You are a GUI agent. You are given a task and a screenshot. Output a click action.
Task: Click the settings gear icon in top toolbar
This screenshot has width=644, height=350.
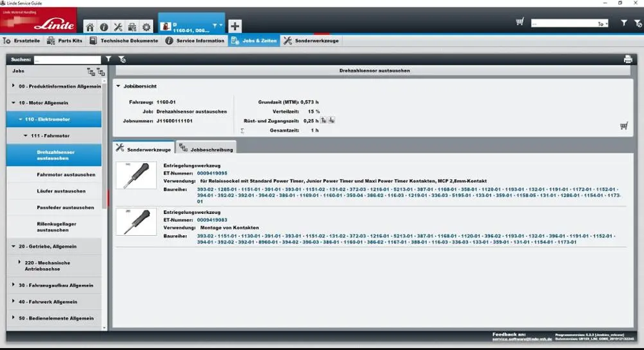146,27
